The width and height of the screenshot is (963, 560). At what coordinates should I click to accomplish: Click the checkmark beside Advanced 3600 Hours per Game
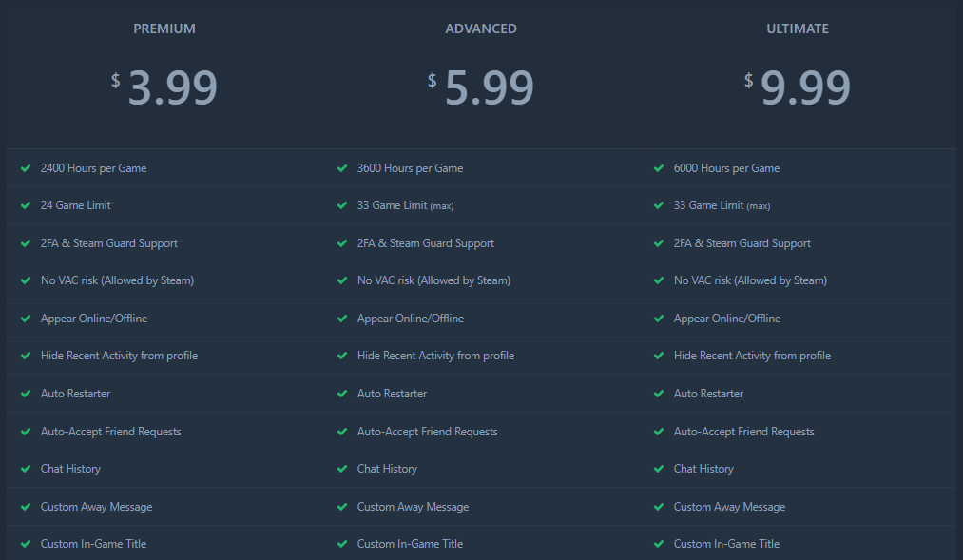click(342, 168)
